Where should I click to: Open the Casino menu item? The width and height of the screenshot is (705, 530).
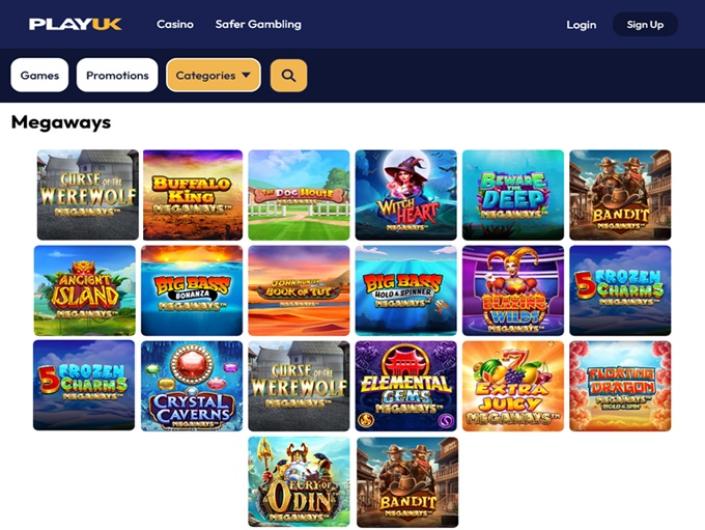[175, 24]
